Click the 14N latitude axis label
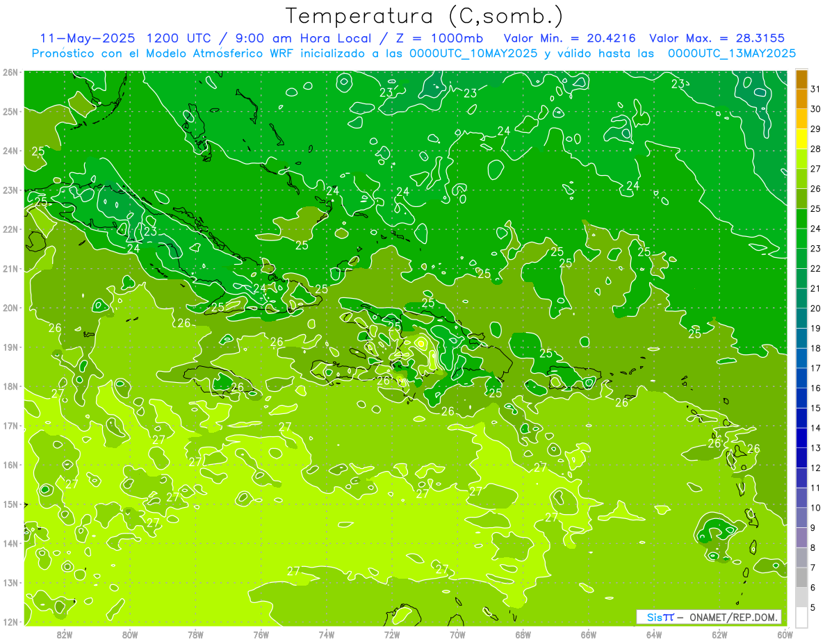The height and width of the screenshot is (644, 834). pyautogui.click(x=10, y=543)
